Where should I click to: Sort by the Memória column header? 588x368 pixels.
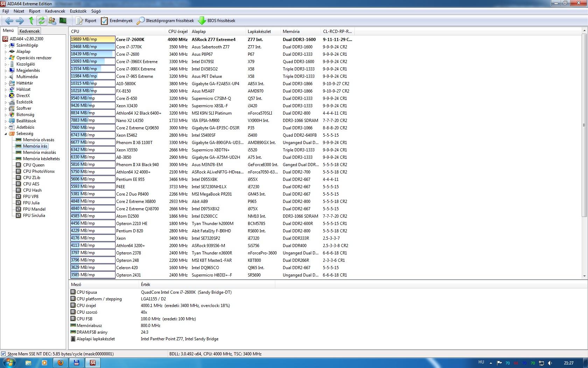pos(300,32)
